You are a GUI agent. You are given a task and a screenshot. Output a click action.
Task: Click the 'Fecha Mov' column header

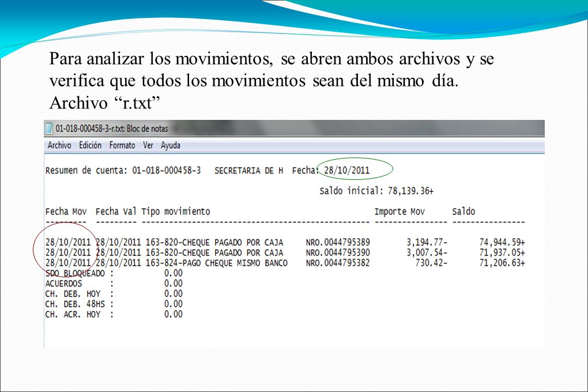66,212
